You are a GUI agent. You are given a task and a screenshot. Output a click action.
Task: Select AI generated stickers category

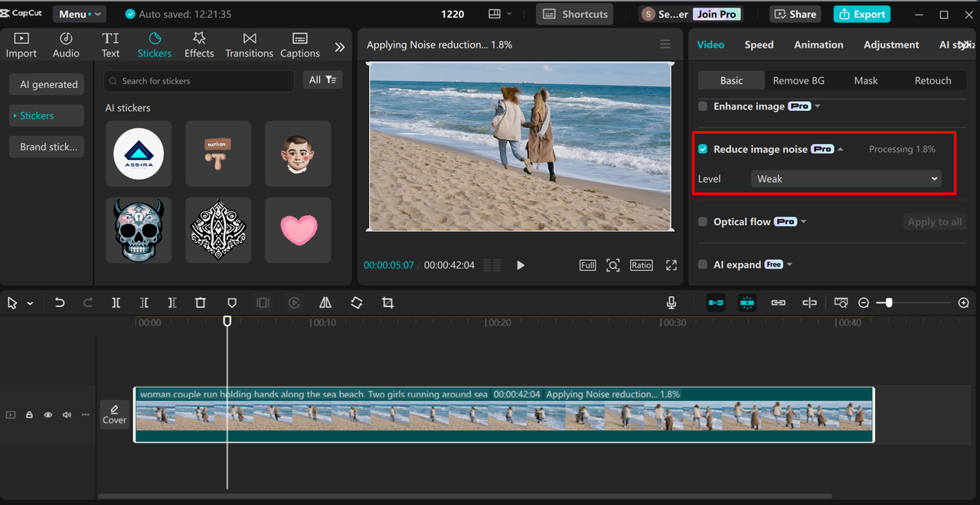47,84
